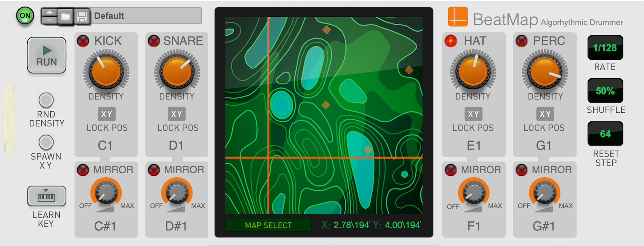Viewport: 644px width, 246px height.
Task: Click the Y: 4.00\194 position readout
Action: click(397, 225)
